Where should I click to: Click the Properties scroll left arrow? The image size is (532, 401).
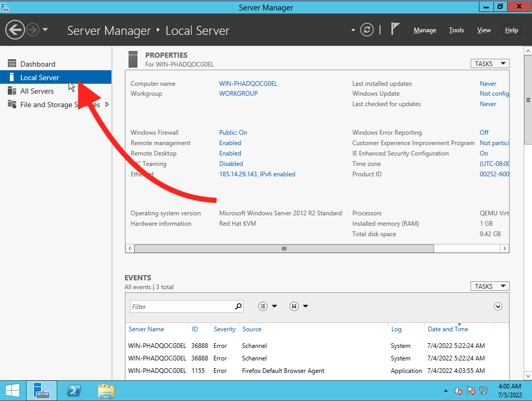[130, 249]
